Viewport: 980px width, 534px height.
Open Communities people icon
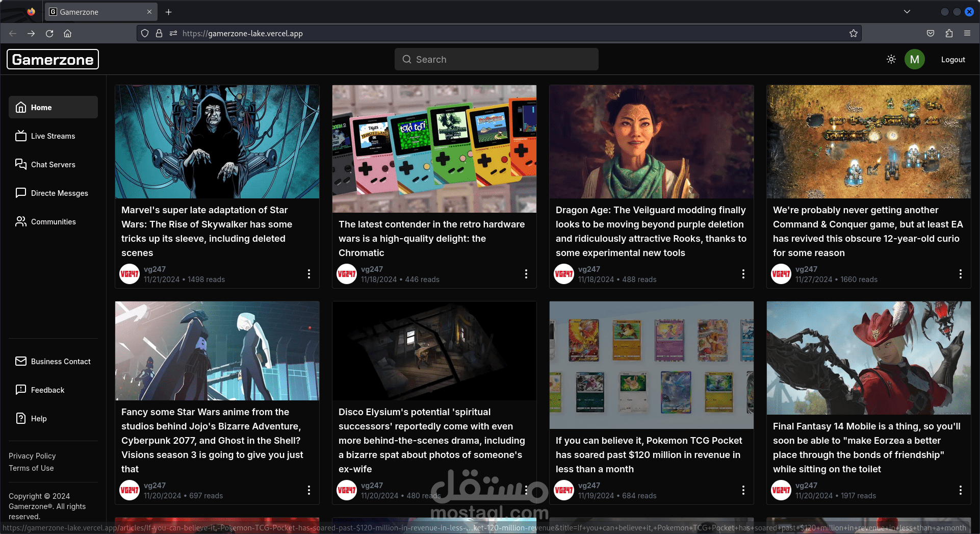[21, 221]
